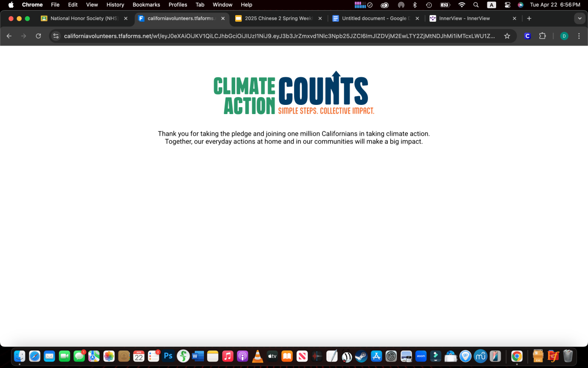Expand the tab search dropdown arrow
Image resolution: width=588 pixels, height=368 pixels.
pos(579,18)
